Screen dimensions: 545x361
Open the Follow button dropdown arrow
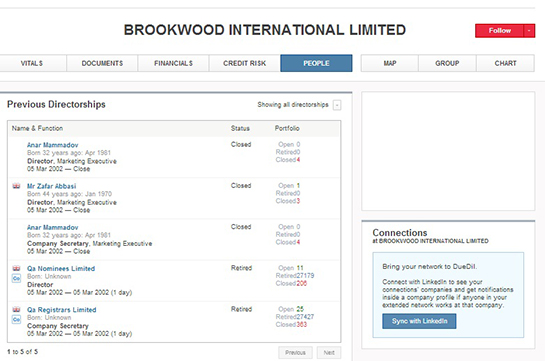click(529, 31)
